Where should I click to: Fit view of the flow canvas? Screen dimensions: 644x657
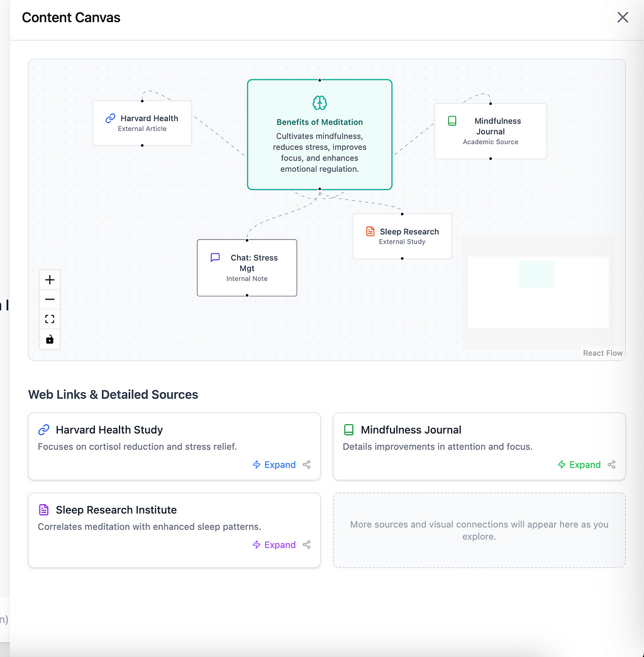(50, 319)
